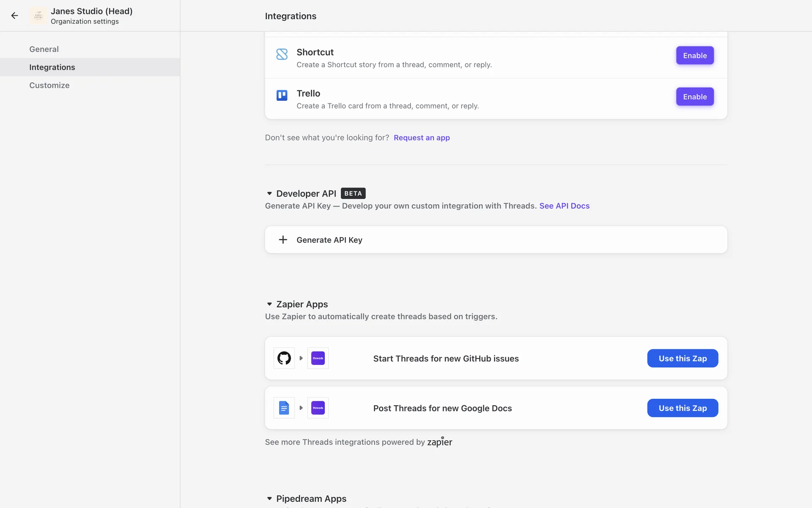Screen dimensions: 812x508
Task: Collapse the Developer API section
Action: click(x=269, y=193)
